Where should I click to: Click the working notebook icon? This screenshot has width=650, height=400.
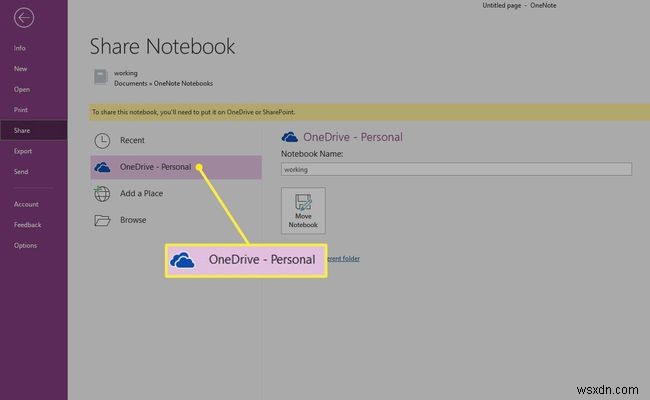tap(101, 77)
